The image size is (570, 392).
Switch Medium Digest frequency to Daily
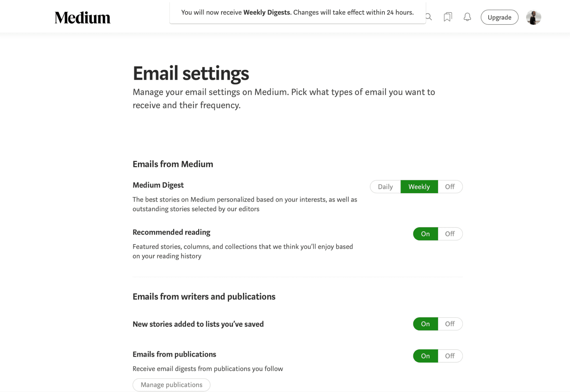click(x=385, y=187)
